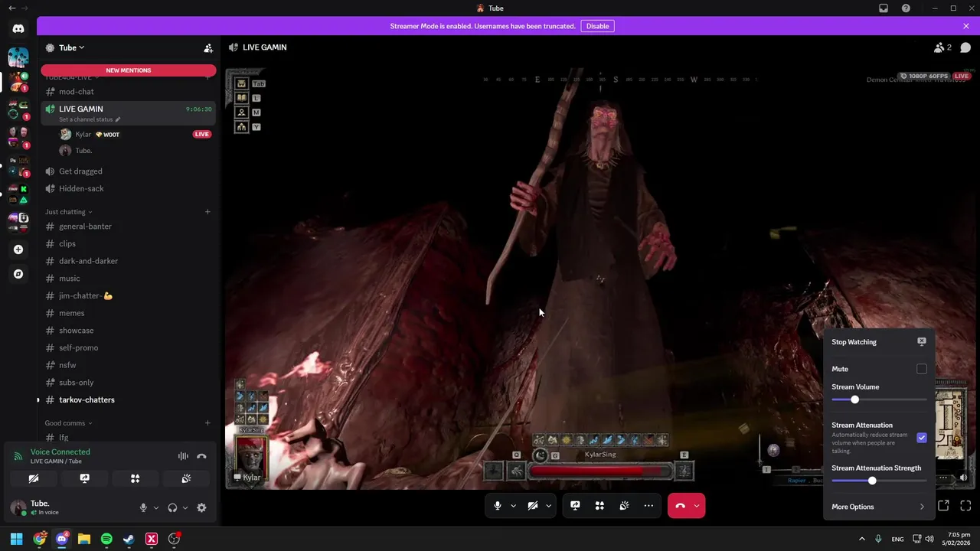
Task: Open Discord direct messages home icon
Action: pyautogui.click(x=18, y=28)
